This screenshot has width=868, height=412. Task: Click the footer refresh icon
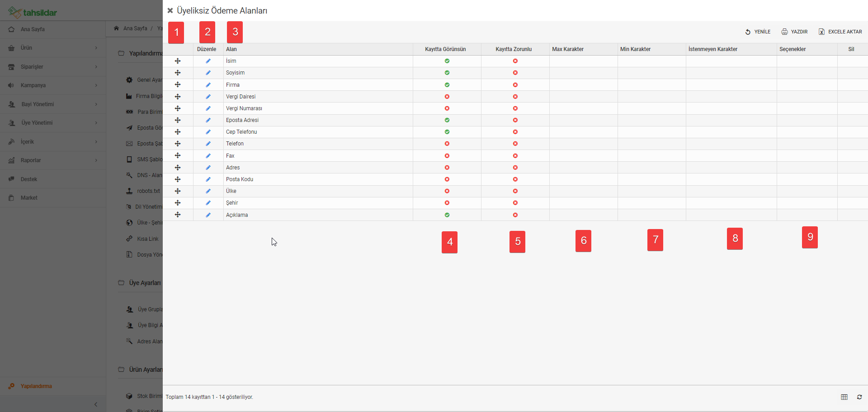[x=859, y=397]
